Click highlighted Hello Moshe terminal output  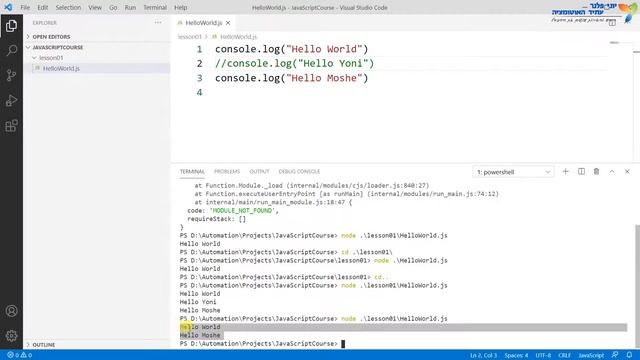click(200, 335)
